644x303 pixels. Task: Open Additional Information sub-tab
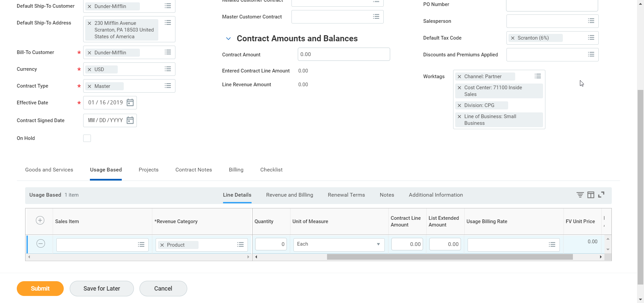point(436,195)
